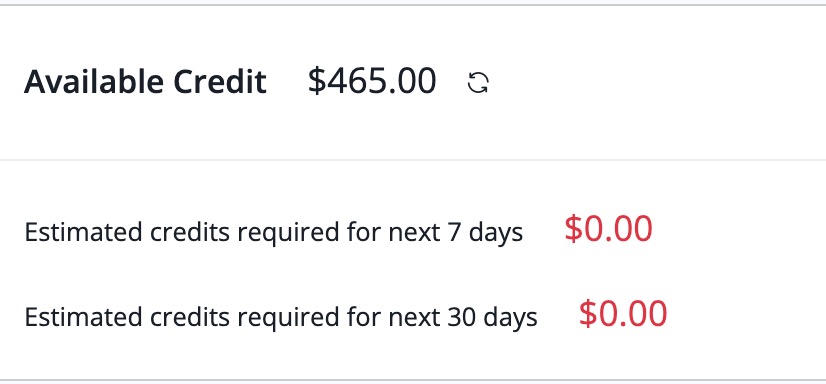Click the word Available in the heading
This screenshot has height=384, width=826.
pos(94,82)
